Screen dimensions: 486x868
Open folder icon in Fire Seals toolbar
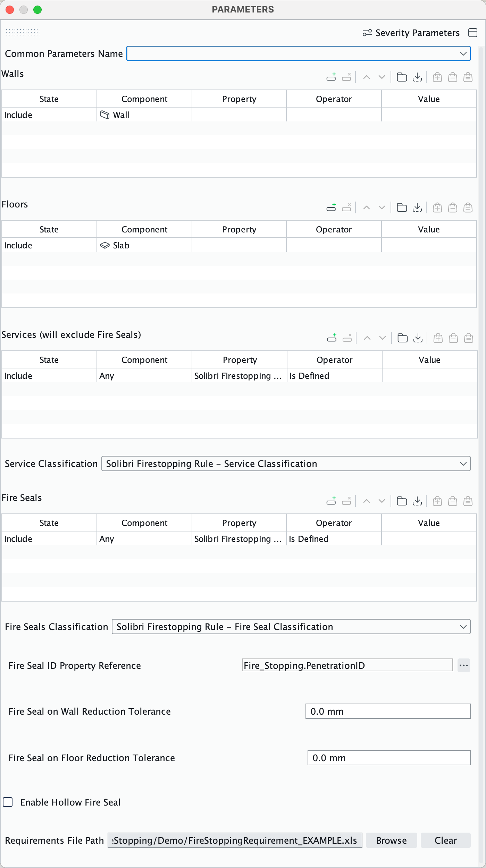point(402,501)
